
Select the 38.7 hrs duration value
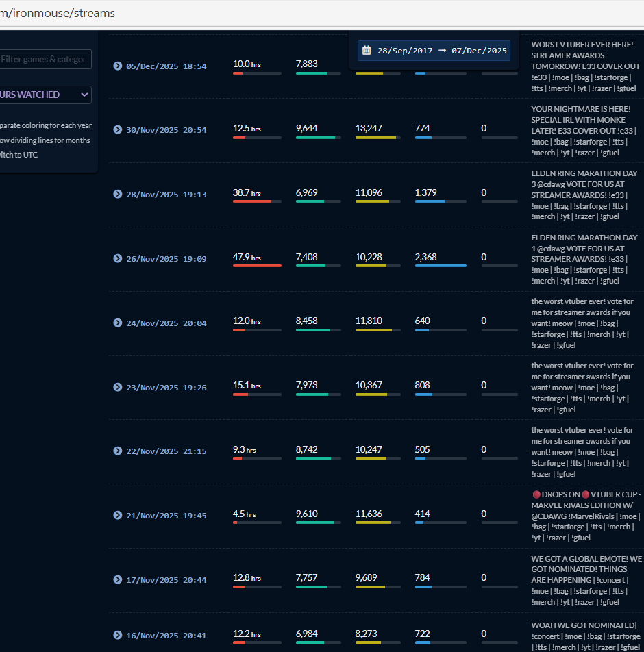click(247, 193)
